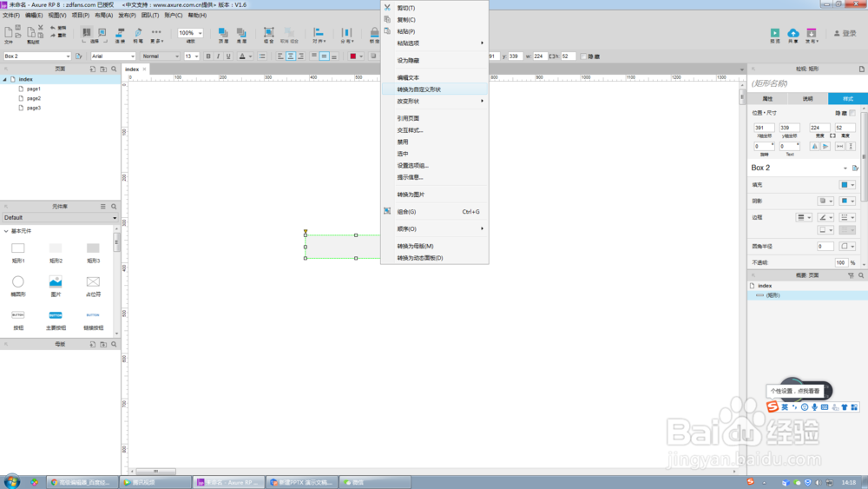Image resolution: width=868 pixels, height=489 pixels.
Task: Select the Connector tool (连接) in toolbar
Action: [120, 35]
